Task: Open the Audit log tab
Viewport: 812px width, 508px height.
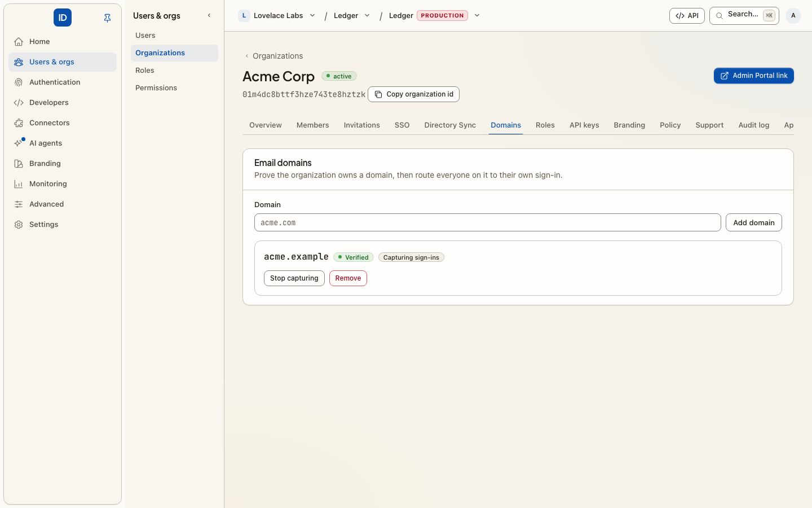Action: coord(754,125)
